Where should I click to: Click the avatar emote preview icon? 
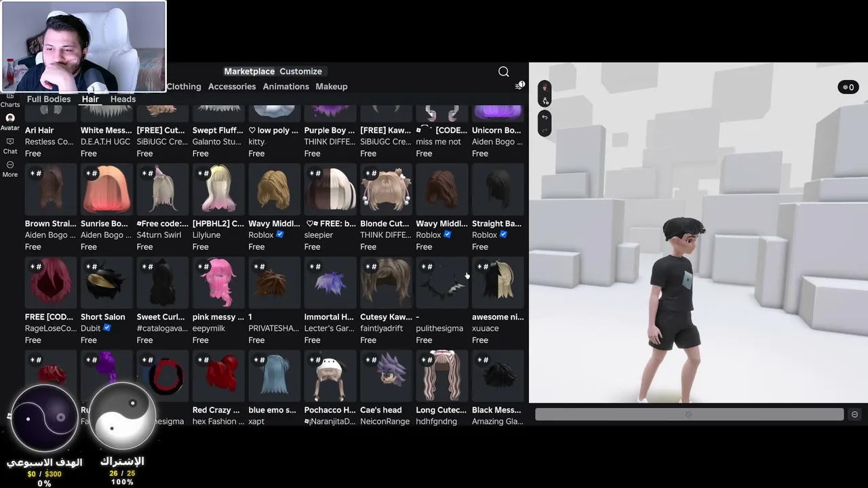tap(545, 87)
